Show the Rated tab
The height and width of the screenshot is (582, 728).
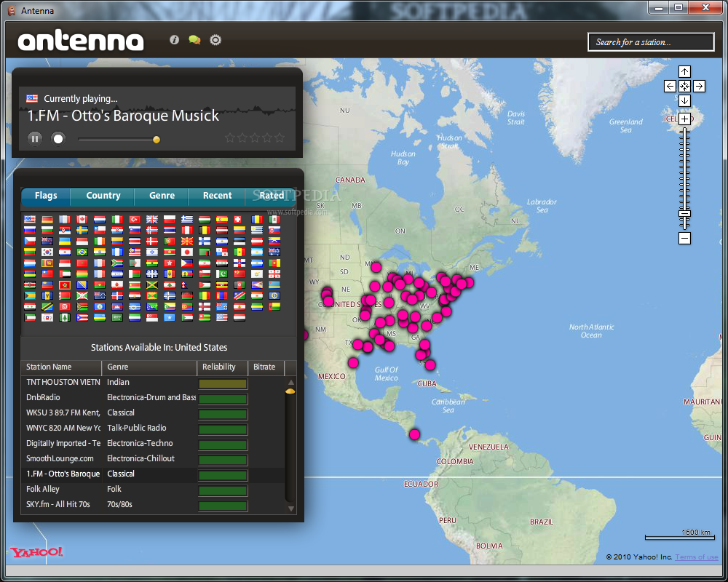click(x=272, y=196)
